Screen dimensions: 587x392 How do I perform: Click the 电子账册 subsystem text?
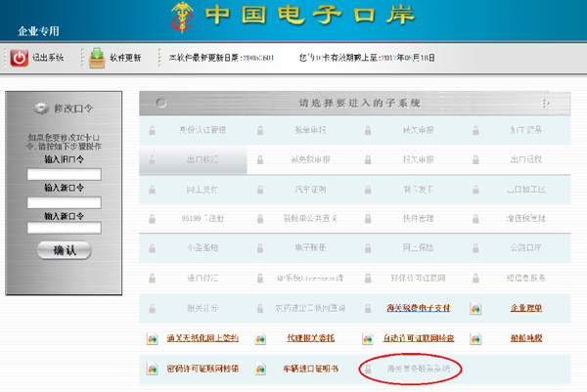[310, 247]
